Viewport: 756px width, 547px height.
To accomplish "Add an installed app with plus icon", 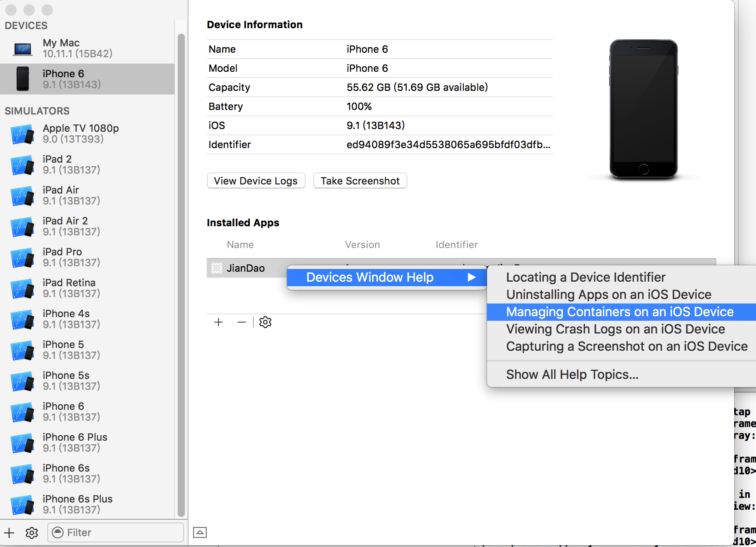I will point(219,322).
